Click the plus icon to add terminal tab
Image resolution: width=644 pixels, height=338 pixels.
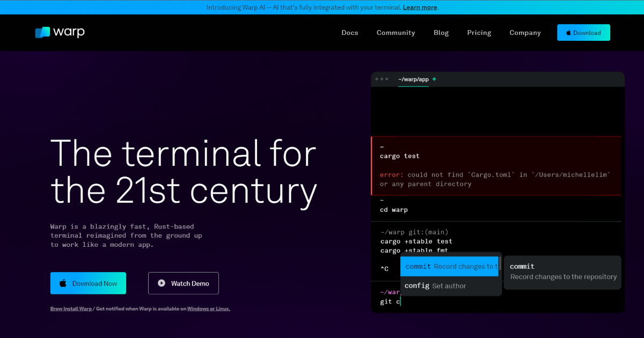coord(434,79)
